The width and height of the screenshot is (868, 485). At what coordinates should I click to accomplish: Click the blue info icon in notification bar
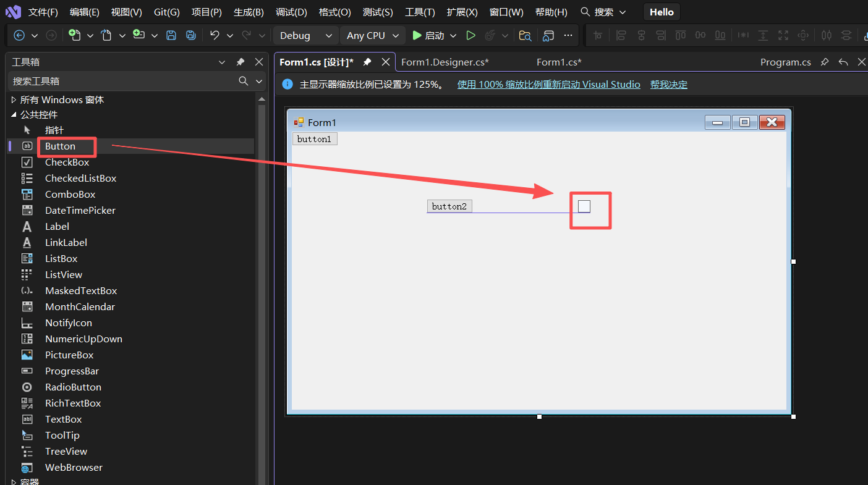tap(287, 84)
